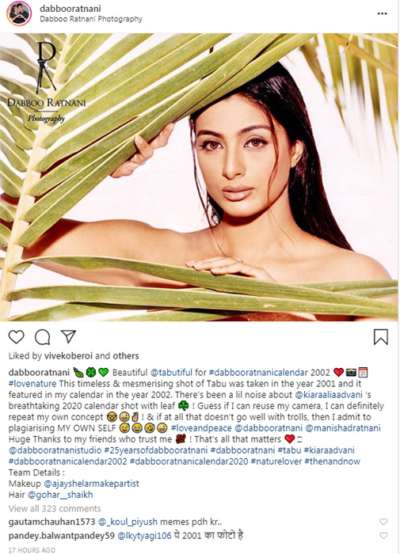The height and width of the screenshot is (554, 400).
Task: Open the dabbooratnani profile picture
Action: [x=19, y=13]
